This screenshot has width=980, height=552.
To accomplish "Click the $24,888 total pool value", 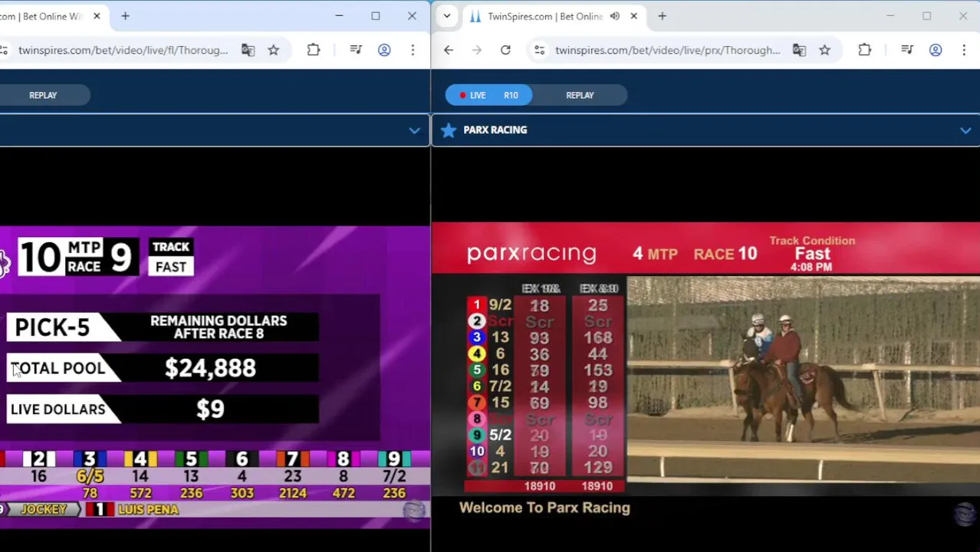I will [210, 368].
